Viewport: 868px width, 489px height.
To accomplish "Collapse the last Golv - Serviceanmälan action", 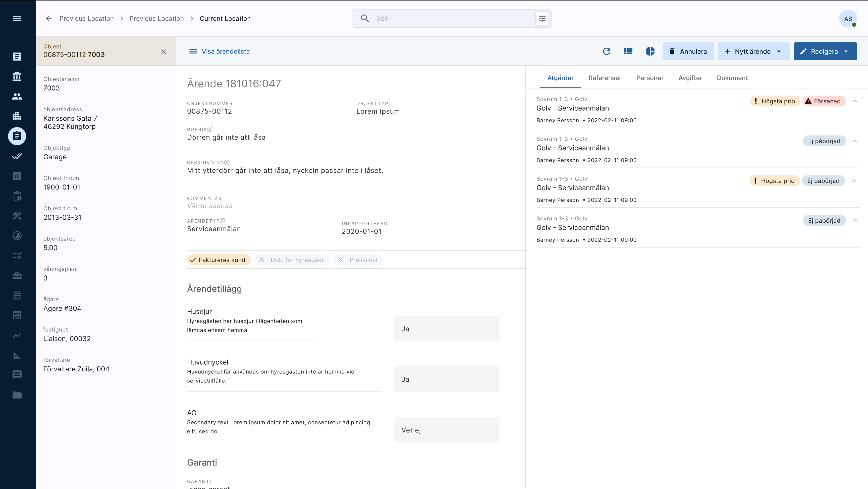I will pos(855,221).
